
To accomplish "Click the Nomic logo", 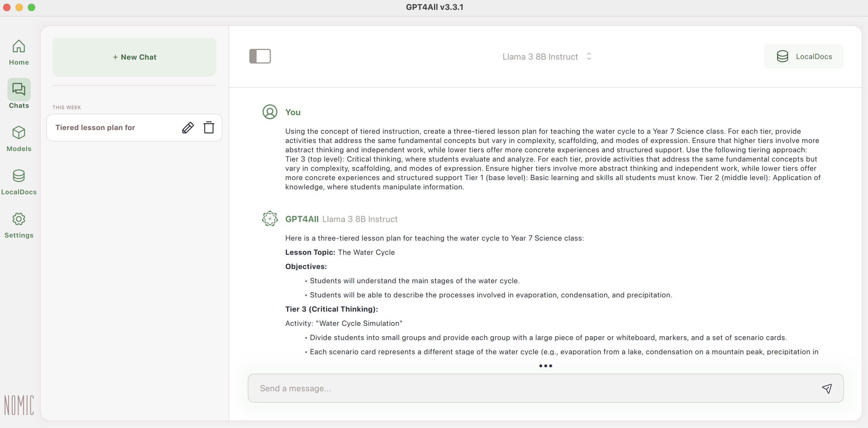I will [x=19, y=405].
